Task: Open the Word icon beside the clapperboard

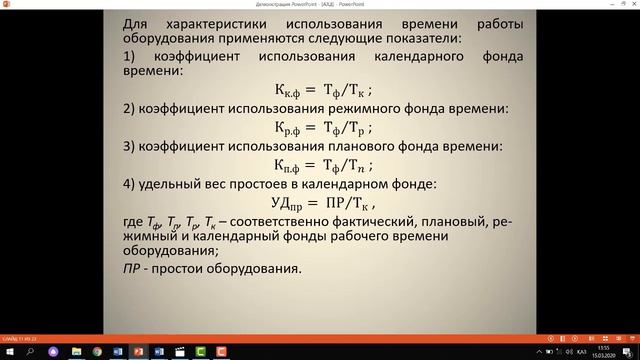Action: [x=159, y=352]
